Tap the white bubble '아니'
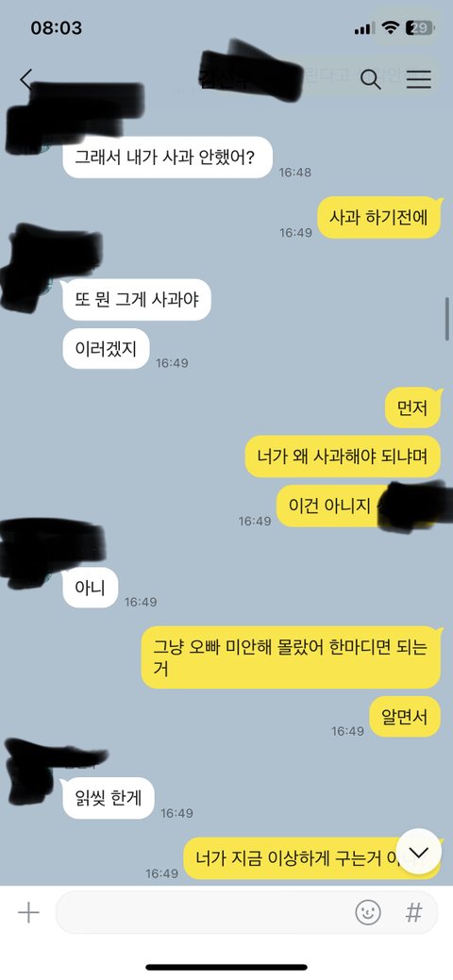This screenshot has height=980, width=453. click(90, 588)
